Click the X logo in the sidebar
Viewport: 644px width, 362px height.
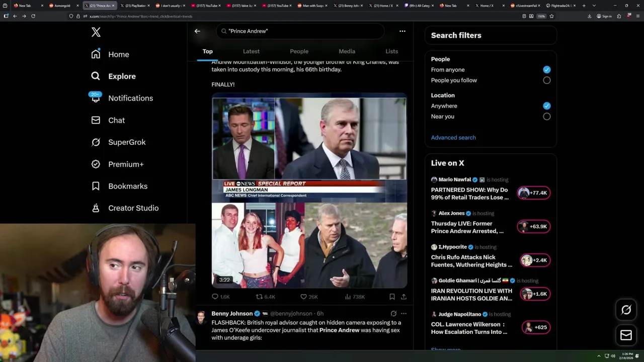[x=96, y=32]
